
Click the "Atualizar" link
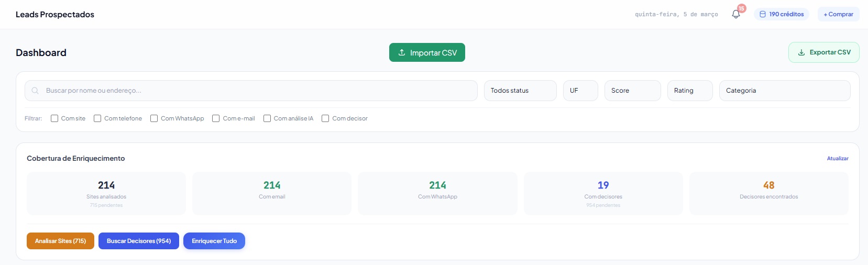838,158
